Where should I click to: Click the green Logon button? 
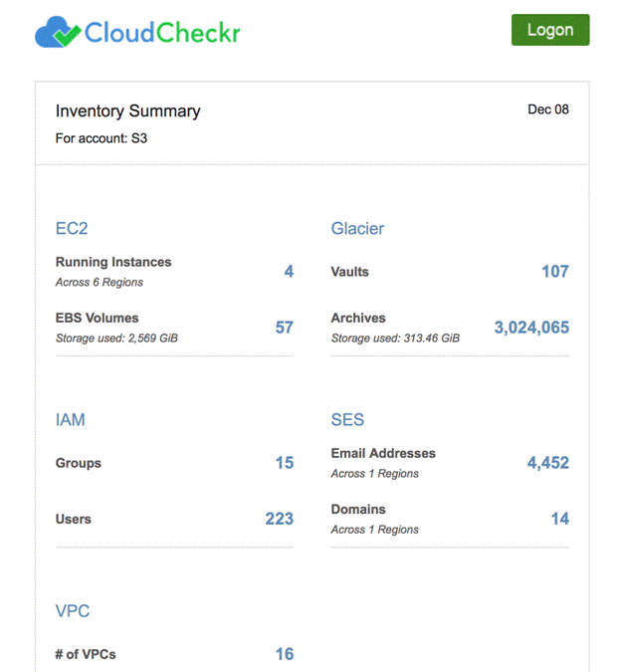(550, 30)
